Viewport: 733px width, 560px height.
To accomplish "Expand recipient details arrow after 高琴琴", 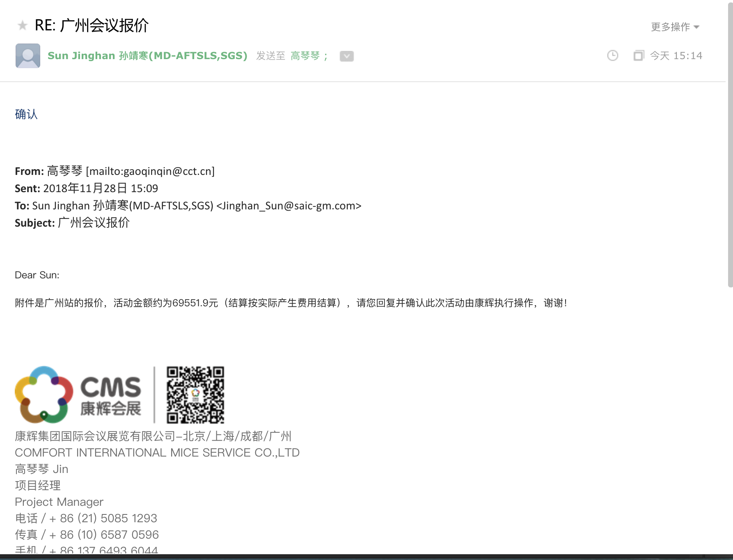I will 346,56.
